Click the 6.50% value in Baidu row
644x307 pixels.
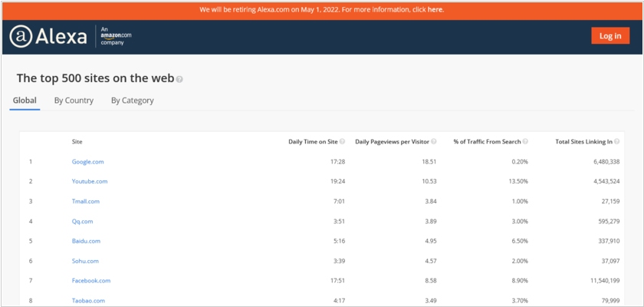521,241
